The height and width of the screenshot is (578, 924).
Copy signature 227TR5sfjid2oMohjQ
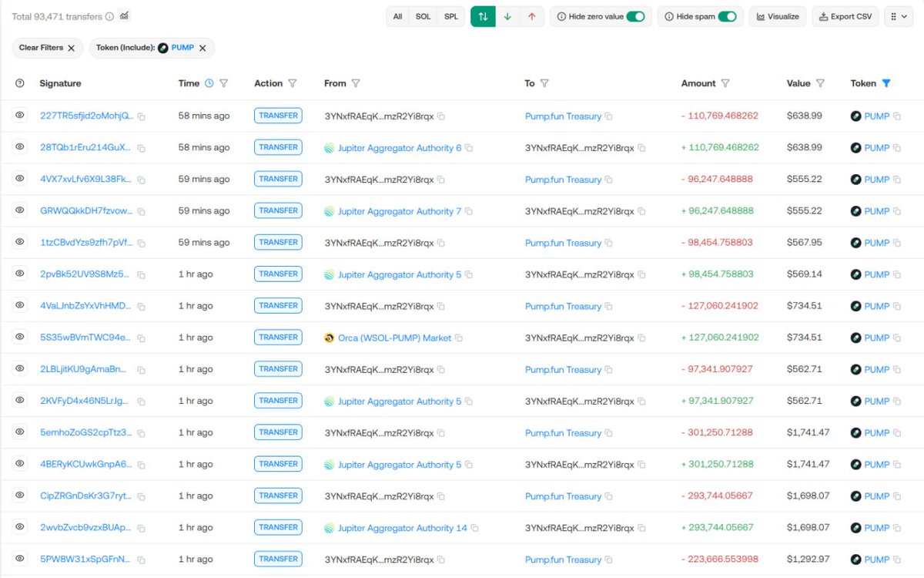(141, 116)
